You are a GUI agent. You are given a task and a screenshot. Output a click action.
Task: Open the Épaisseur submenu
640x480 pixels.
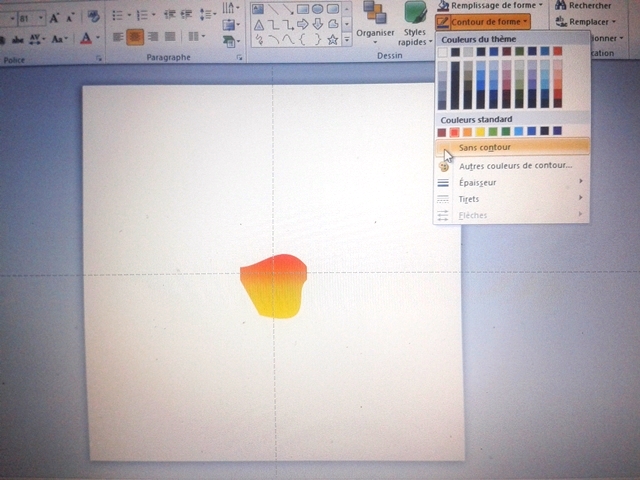[477, 182]
